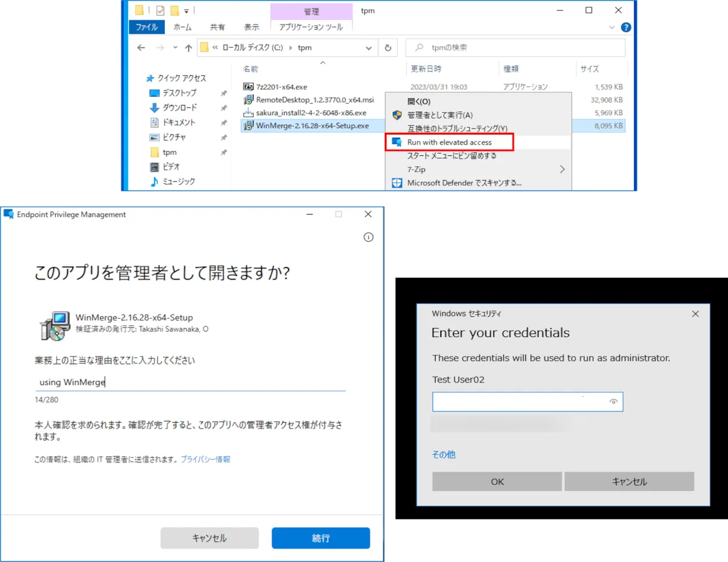
Task: Click OK in Windows セキュリティ dialog
Action: pyautogui.click(x=497, y=481)
